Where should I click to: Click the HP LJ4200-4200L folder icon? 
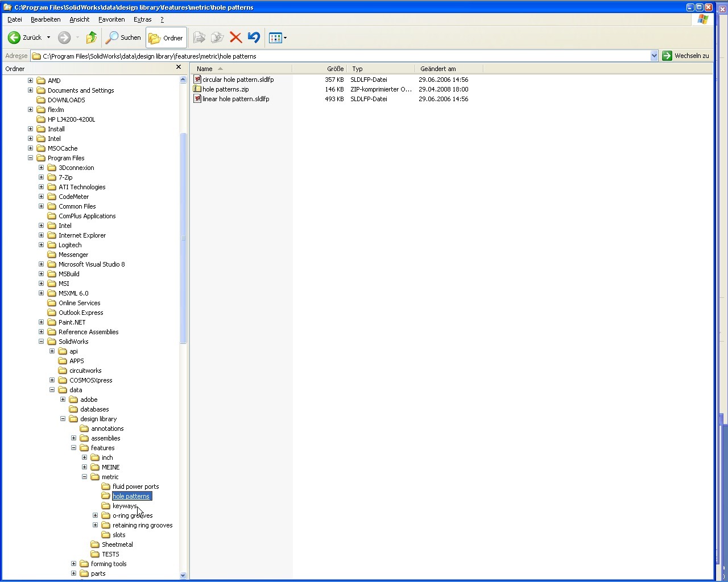[x=41, y=119]
